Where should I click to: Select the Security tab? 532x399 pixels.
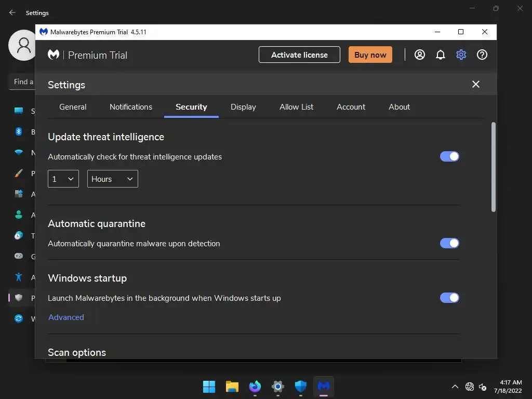[191, 107]
